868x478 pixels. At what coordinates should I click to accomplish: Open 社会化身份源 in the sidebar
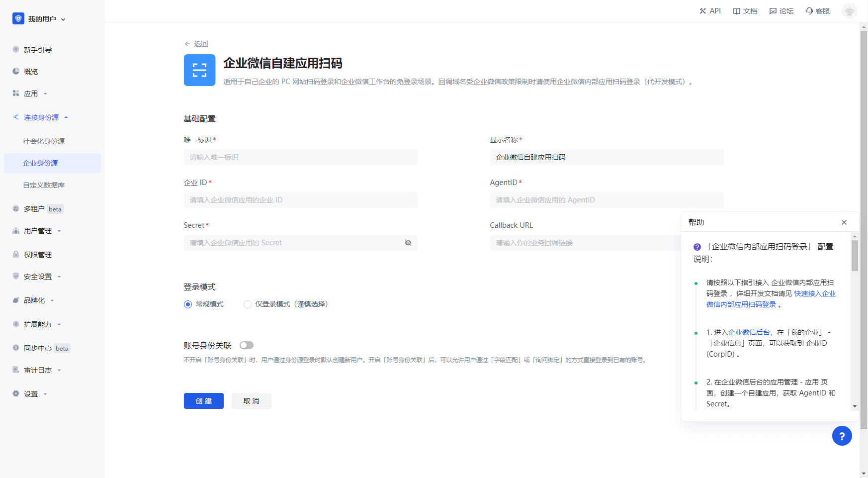pyautogui.click(x=44, y=141)
